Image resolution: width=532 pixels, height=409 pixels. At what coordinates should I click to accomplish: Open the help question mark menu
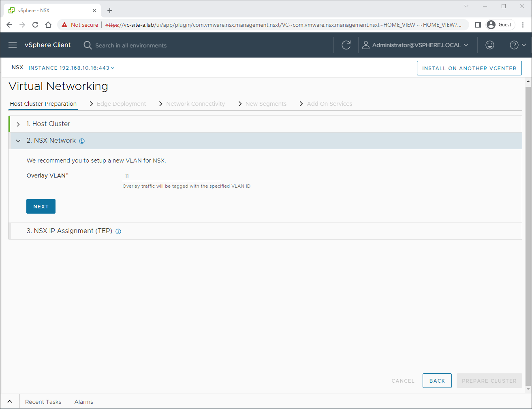pyautogui.click(x=518, y=45)
